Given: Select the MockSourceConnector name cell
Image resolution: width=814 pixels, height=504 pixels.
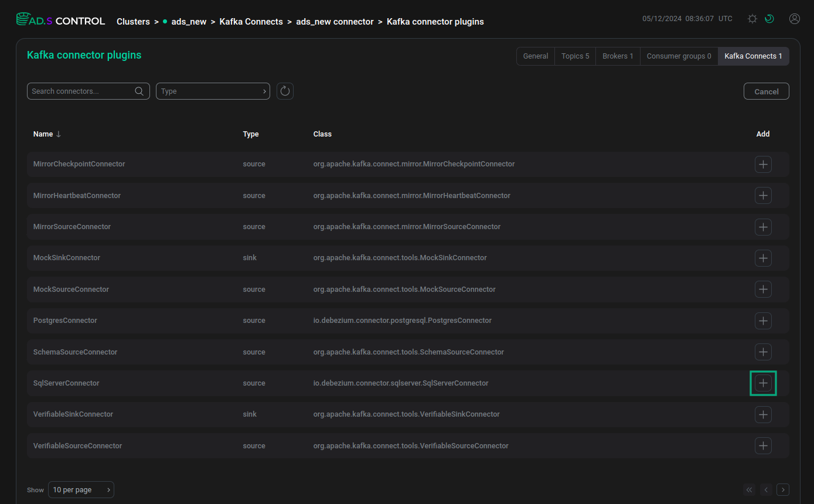Looking at the screenshot, I should point(71,290).
